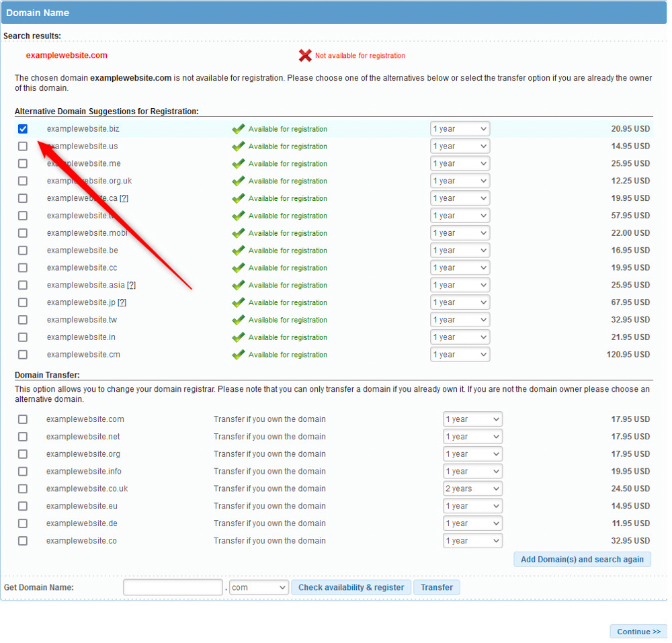Uncheck the examplewebsite.biz checkbox

(x=23, y=129)
